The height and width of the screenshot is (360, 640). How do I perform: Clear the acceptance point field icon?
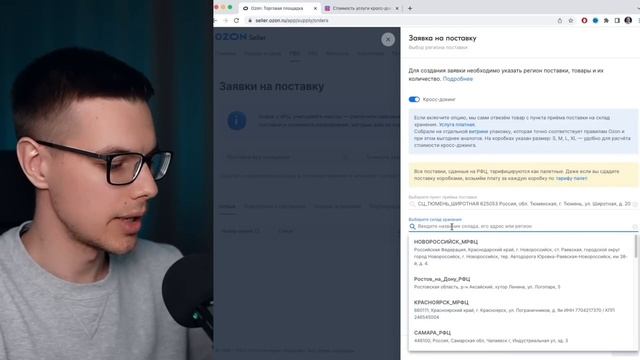(635, 204)
